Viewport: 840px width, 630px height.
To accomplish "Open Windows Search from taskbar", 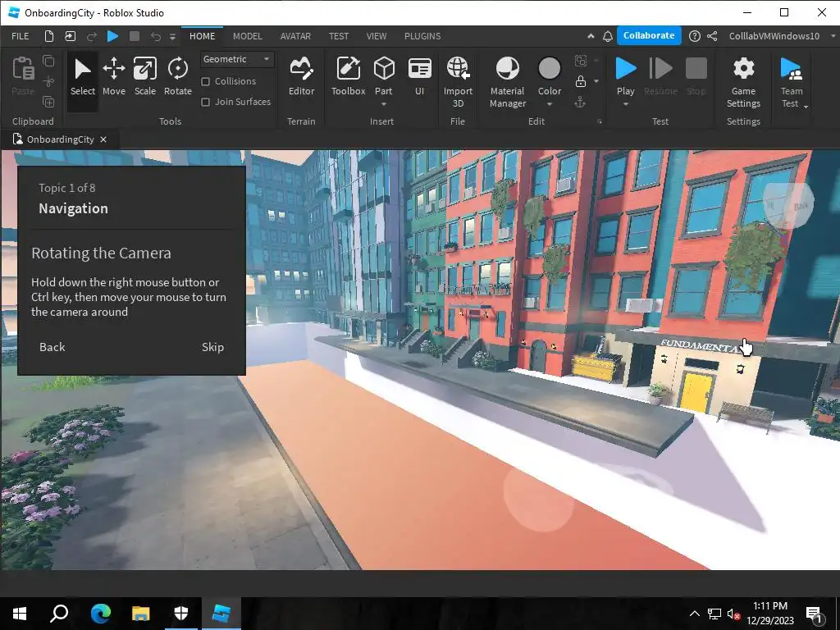I will pyautogui.click(x=59, y=613).
